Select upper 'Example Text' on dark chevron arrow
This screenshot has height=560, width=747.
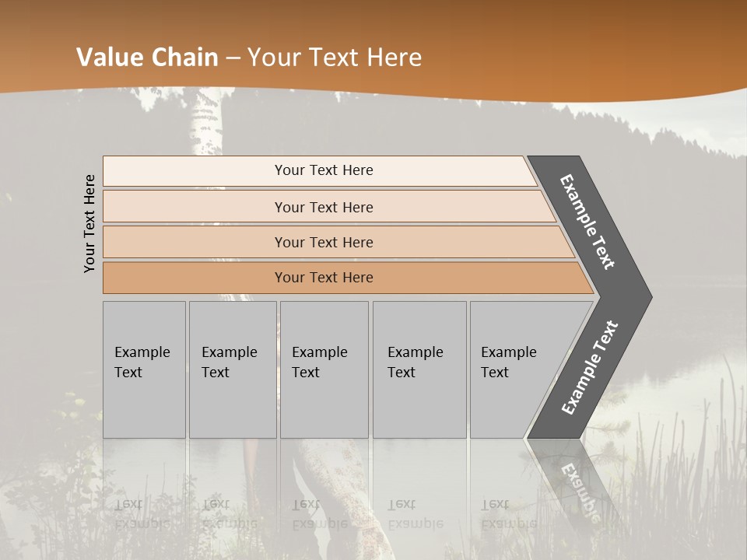pyautogui.click(x=587, y=222)
